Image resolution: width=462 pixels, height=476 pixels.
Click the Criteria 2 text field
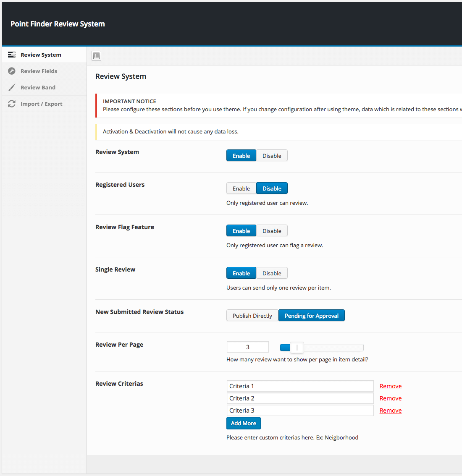tap(299, 398)
